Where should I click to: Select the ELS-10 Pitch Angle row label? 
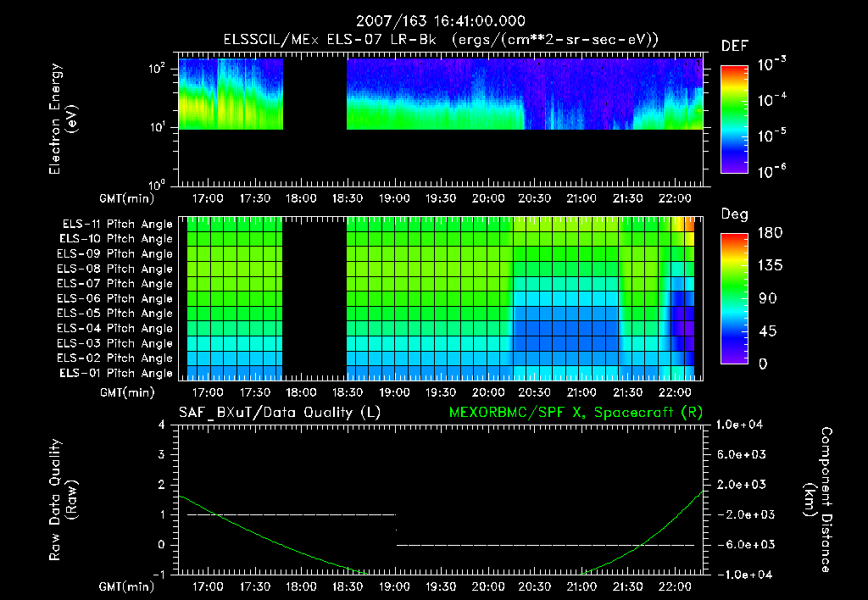(x=116, y=239)
